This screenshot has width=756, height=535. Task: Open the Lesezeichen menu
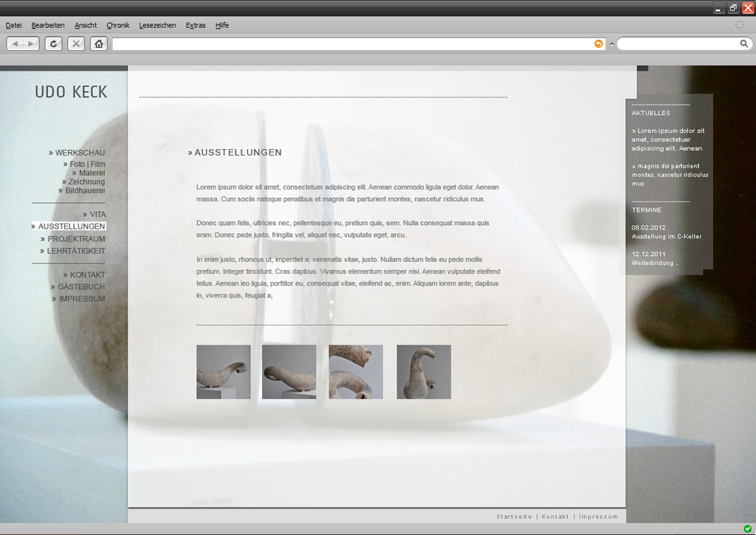point(157,25)
